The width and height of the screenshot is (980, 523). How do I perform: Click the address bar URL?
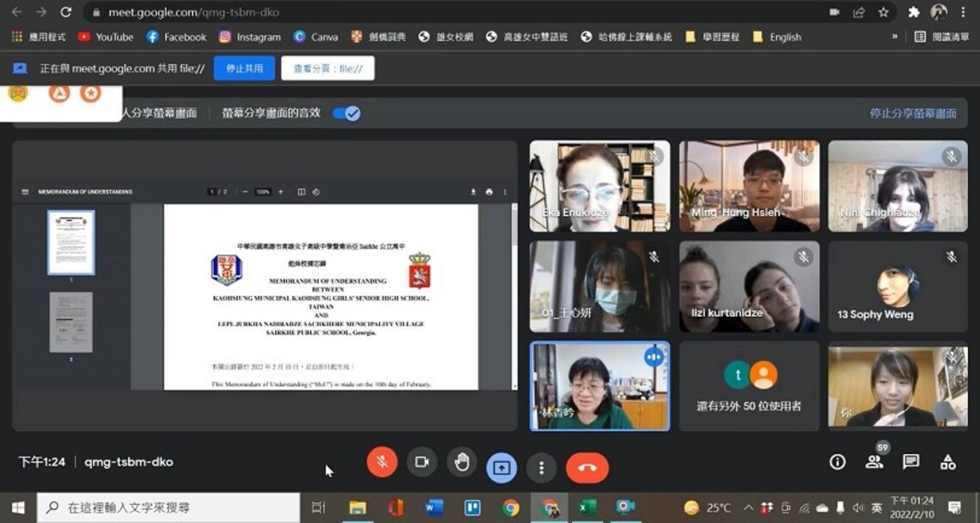[193, 12]
